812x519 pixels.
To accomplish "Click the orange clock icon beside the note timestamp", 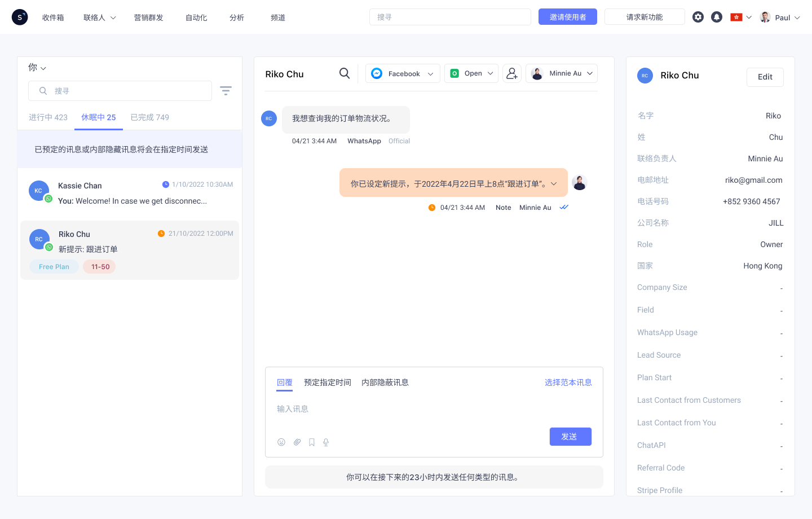I will (431, 207).
